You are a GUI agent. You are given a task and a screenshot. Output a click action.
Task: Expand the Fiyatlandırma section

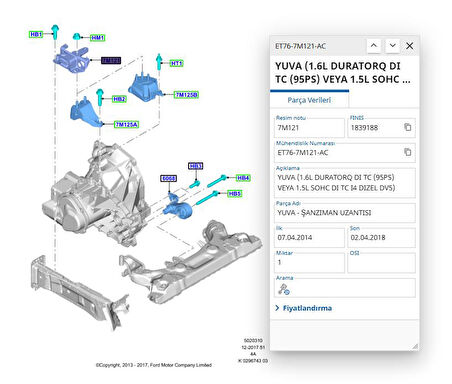304,308
